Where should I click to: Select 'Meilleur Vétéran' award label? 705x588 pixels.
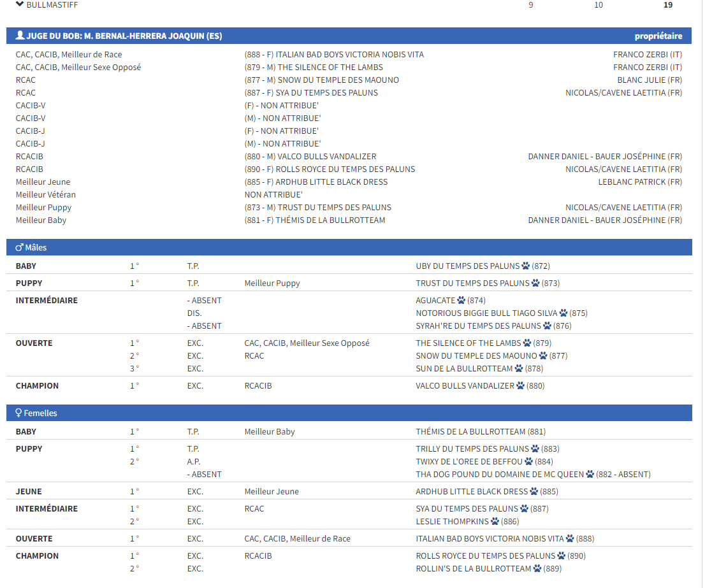46,194
